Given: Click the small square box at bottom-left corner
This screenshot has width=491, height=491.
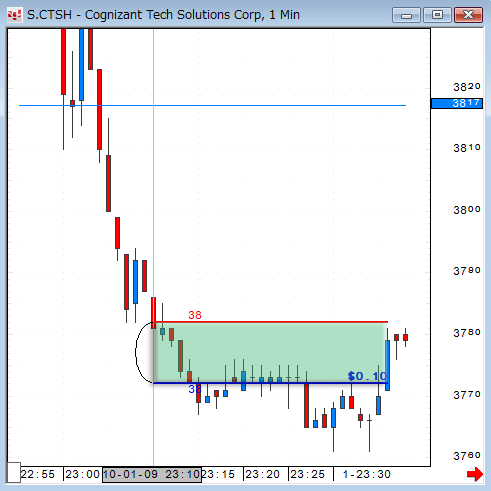Looking at the screenshot, I should tap(14, 472).
